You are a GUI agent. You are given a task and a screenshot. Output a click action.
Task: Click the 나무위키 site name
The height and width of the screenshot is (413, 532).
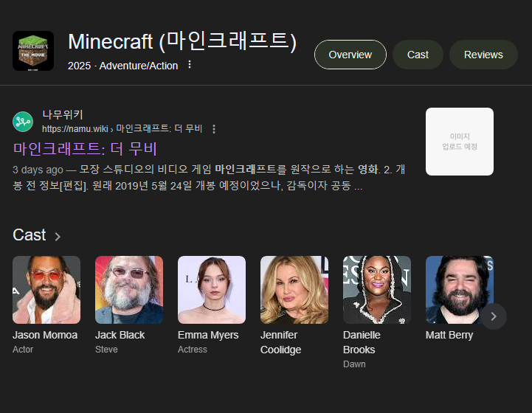click(x=63, y=114)
